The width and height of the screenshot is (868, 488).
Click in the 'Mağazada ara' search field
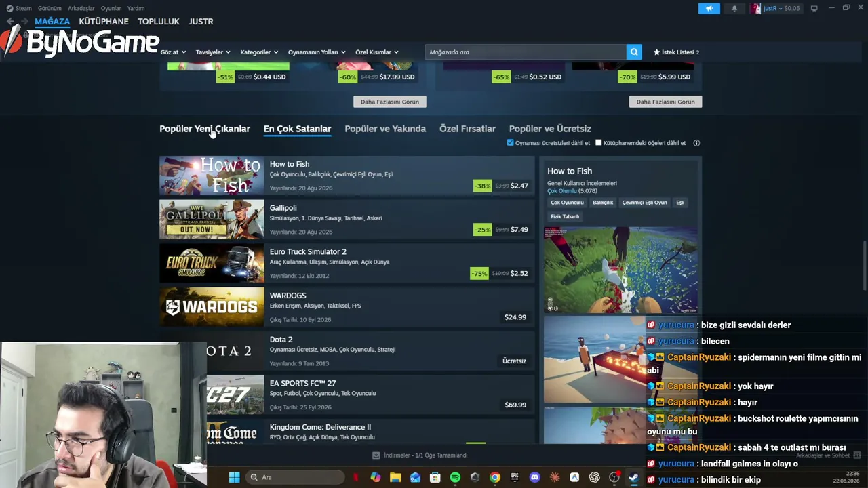pyautogui.click(x=526, y=52)
